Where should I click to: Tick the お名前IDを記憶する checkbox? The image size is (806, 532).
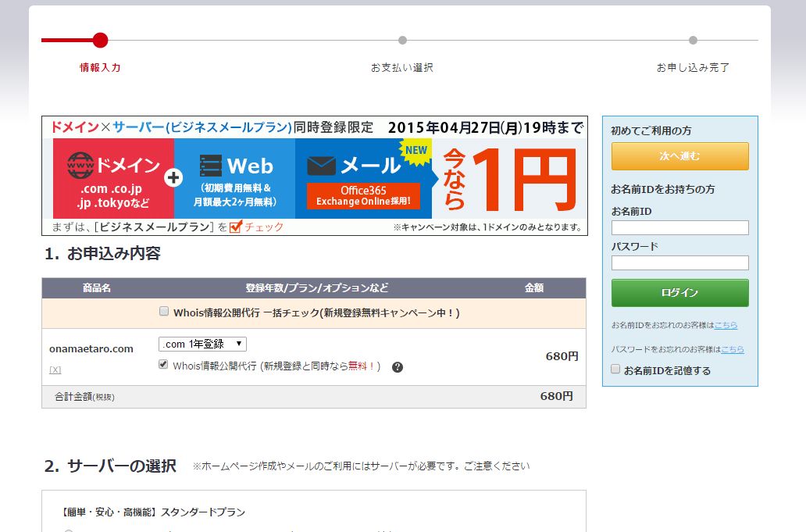tap(615, 369)
